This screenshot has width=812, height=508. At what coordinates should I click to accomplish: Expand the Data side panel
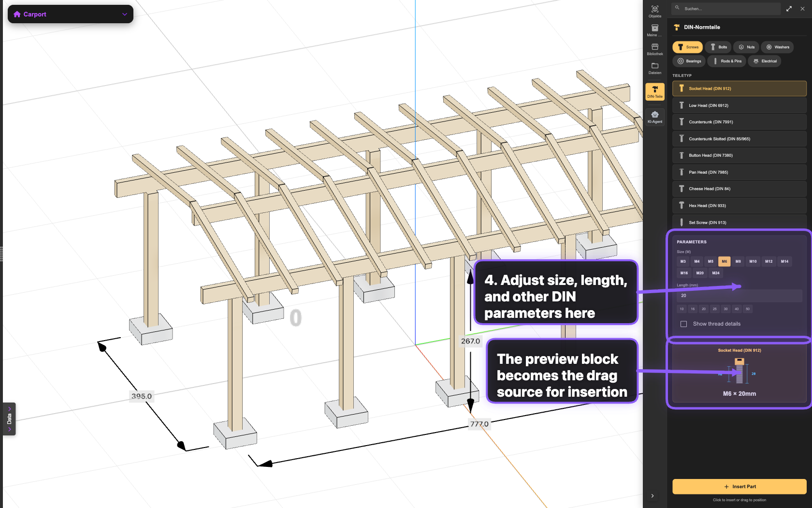click(x=9, y=419)
